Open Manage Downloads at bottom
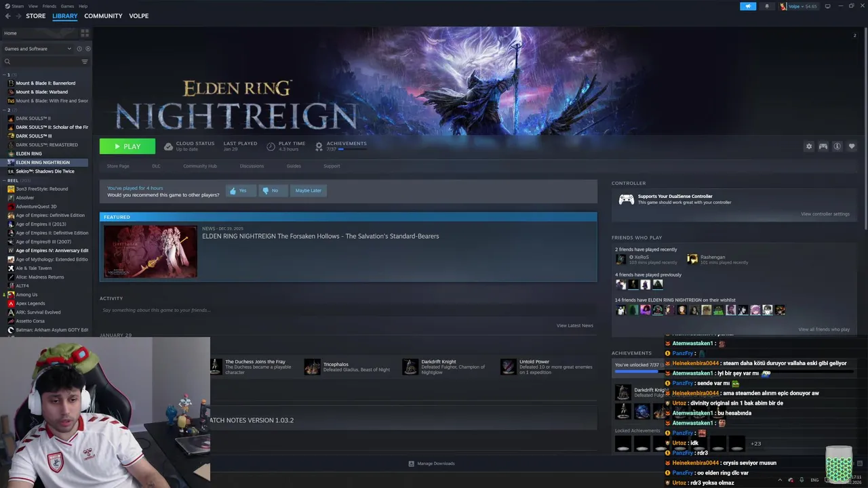The width and height of the screenshot is (868, 488). pyautogui.click(x=431, y=464)
